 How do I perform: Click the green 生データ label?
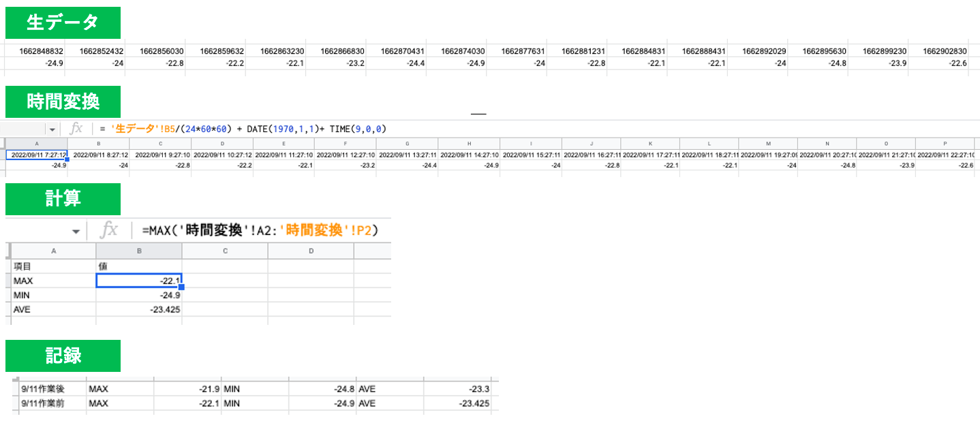63,21
